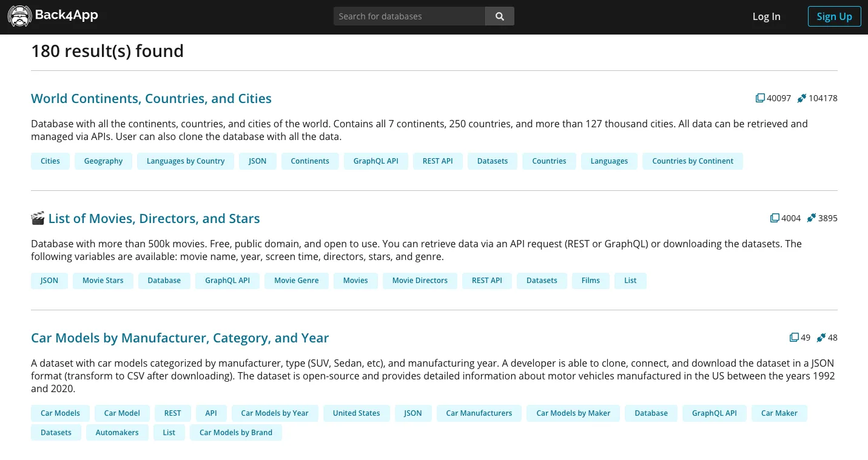Open World Continents, Countries, and Cities
The height and width of the screenshot is (460, 868).
point(151,99)
